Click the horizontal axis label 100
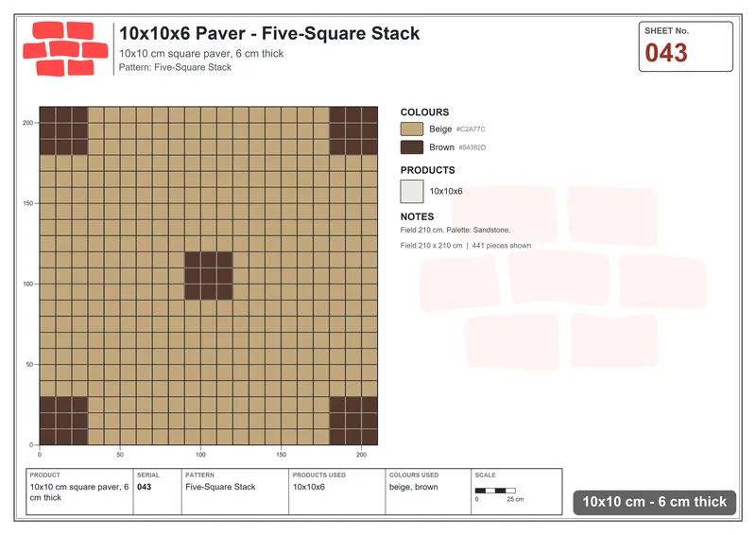756x535 pixels. coord(200,455)
